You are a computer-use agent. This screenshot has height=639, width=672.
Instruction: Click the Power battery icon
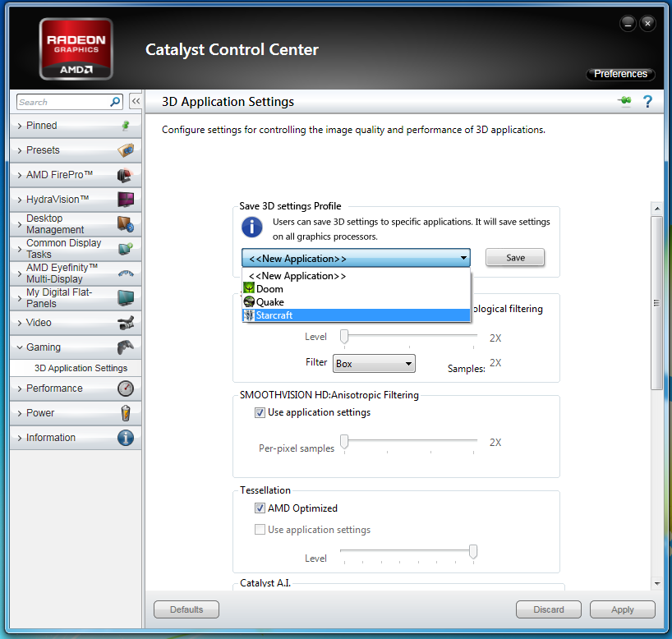(x=125, y=413)
